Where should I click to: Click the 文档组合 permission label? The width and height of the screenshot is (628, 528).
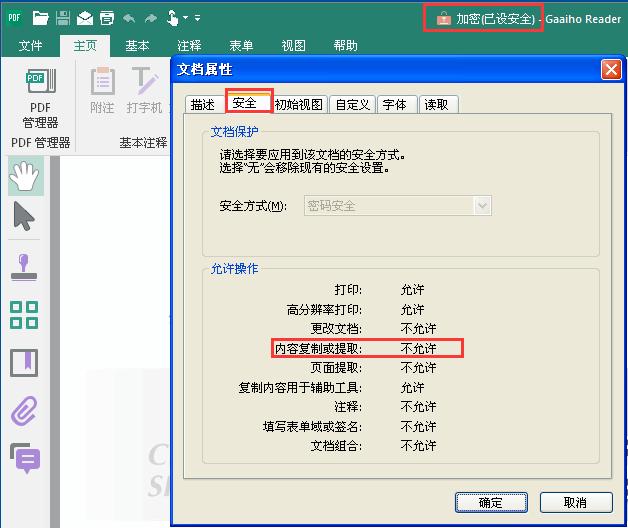point(336,445)
